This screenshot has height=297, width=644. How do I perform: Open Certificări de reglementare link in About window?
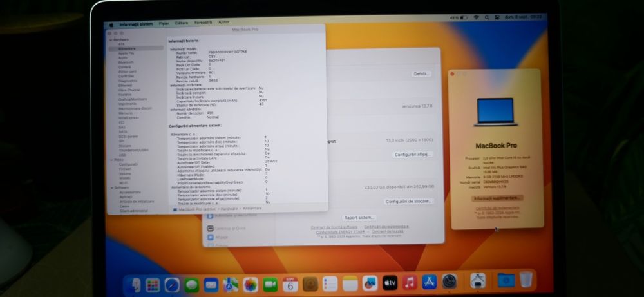[497, 208]
